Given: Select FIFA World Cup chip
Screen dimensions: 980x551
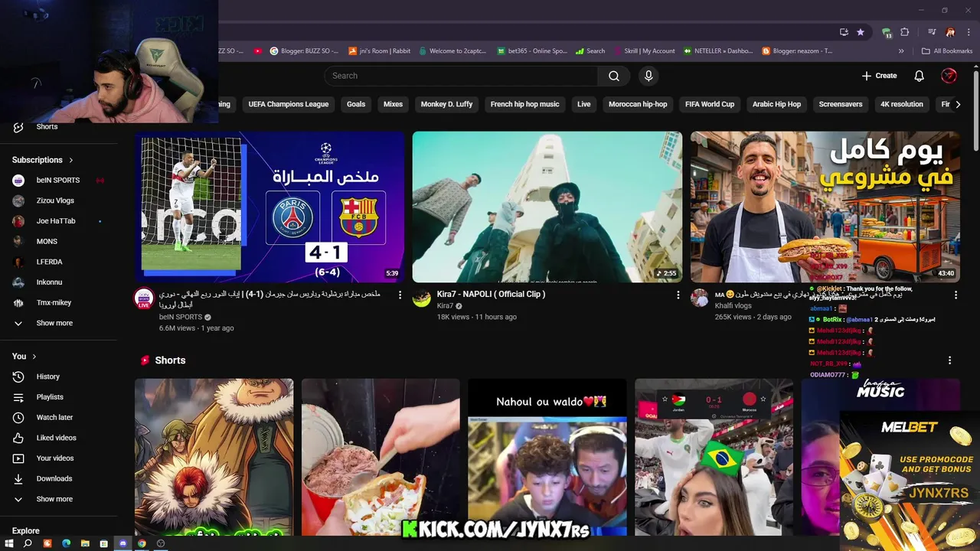Looking at the screenshot, I should coord(710,104).
